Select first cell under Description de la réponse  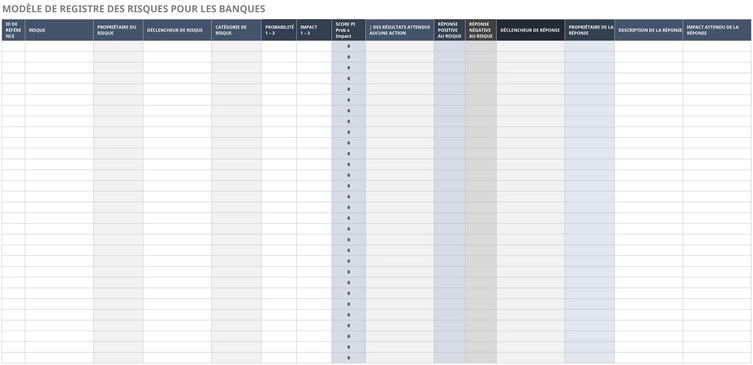coord(649,46)
